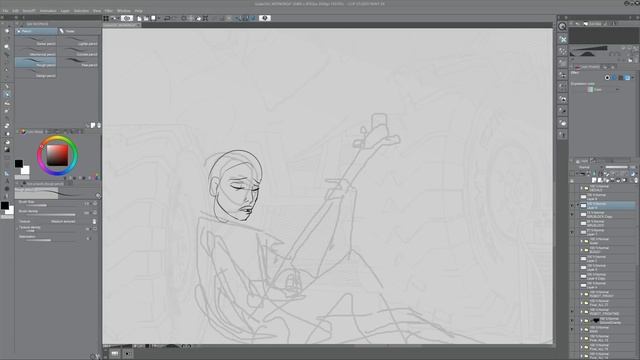Toggle the dark square icon in Effect row

621,78
